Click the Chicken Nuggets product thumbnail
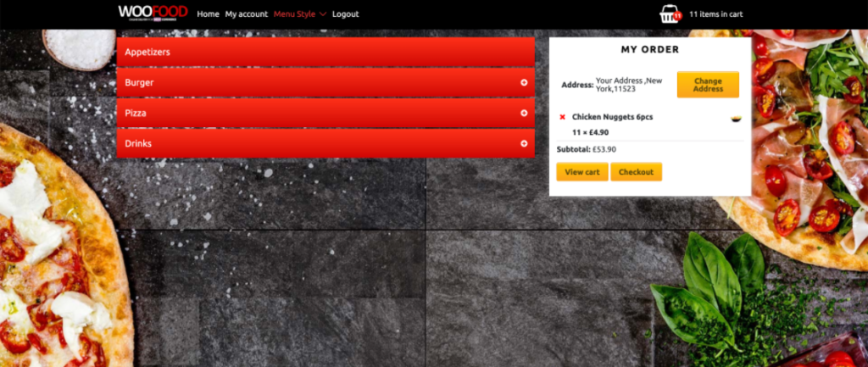868x367 pixels. coord(736,119)
